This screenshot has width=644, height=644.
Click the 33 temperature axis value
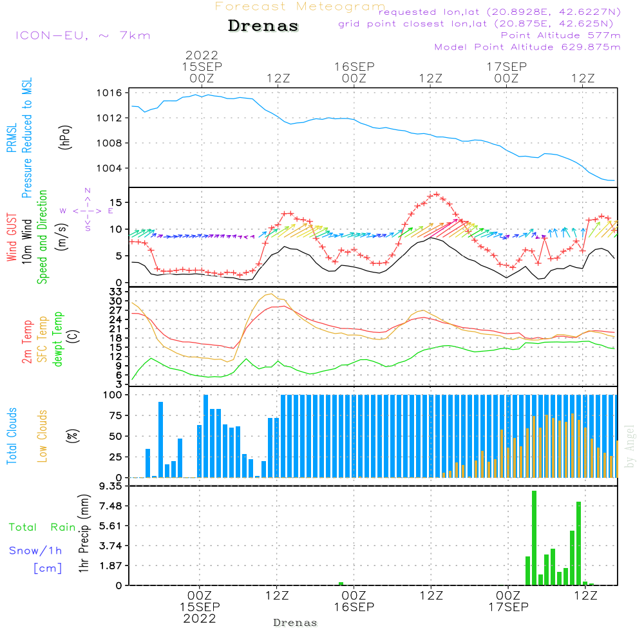(x=115, y=292)
